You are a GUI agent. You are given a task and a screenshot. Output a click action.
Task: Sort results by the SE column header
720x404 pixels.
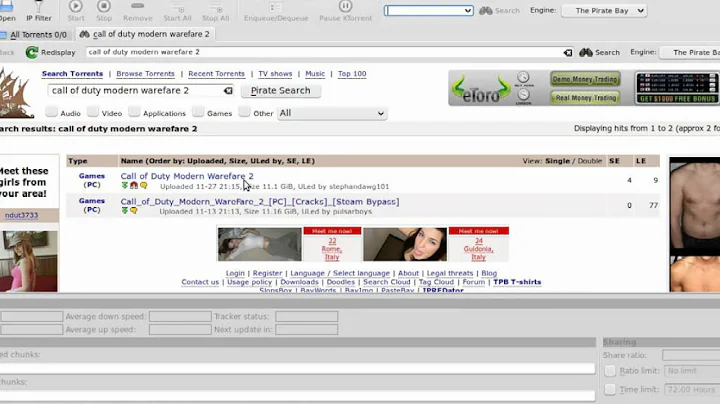pos(614,161)
